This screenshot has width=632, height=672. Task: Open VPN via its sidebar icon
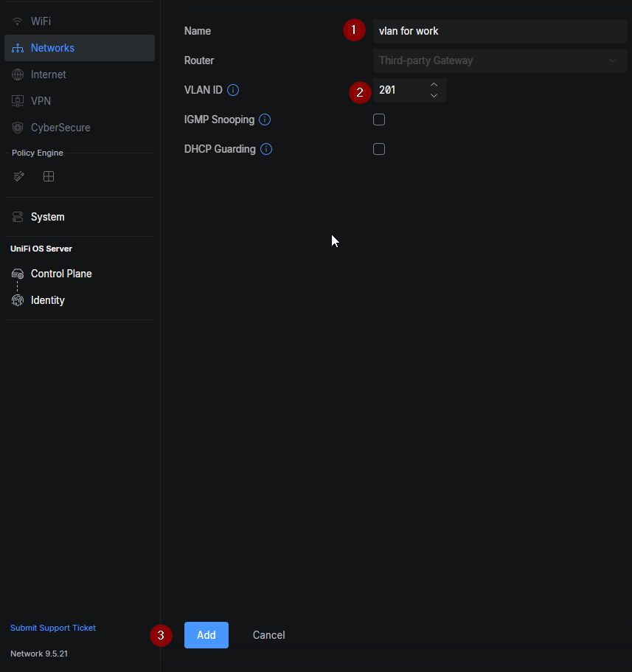pos(18,101)
